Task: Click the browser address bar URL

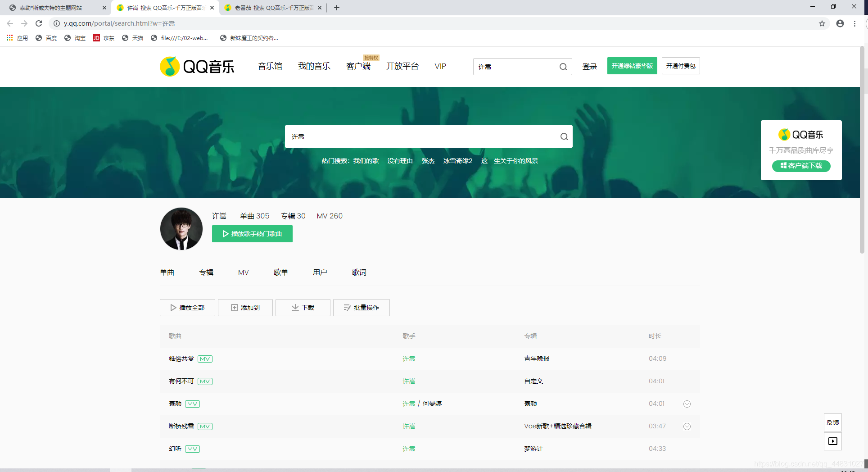Action: point(119,23)
